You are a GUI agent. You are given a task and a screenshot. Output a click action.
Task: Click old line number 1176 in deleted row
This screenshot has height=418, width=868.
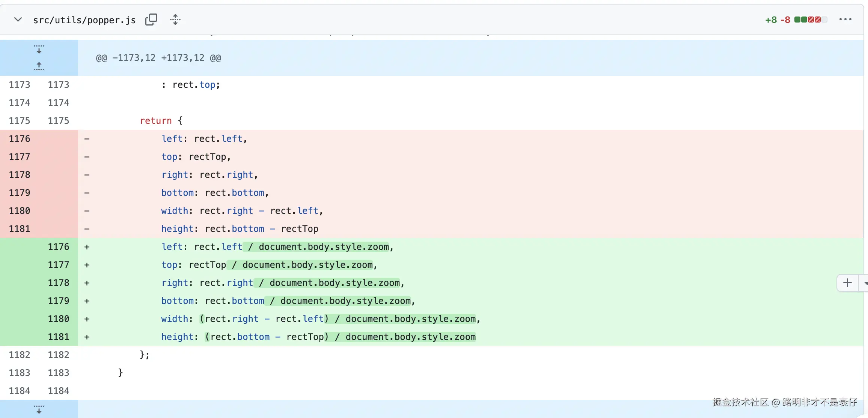coord(20,139)
